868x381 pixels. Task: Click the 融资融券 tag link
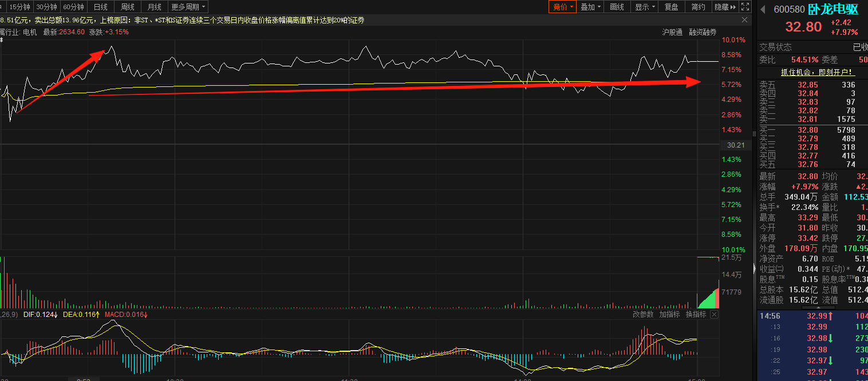(x=703, y=32)
